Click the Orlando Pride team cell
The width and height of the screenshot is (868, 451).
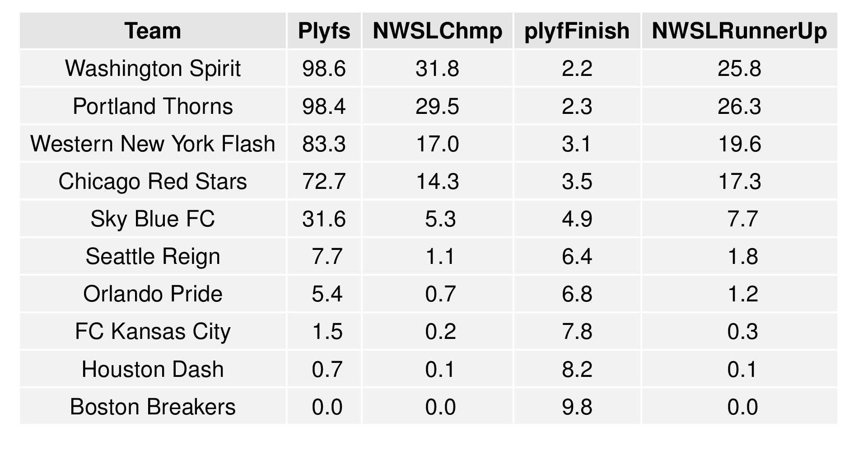coord(153,294)
